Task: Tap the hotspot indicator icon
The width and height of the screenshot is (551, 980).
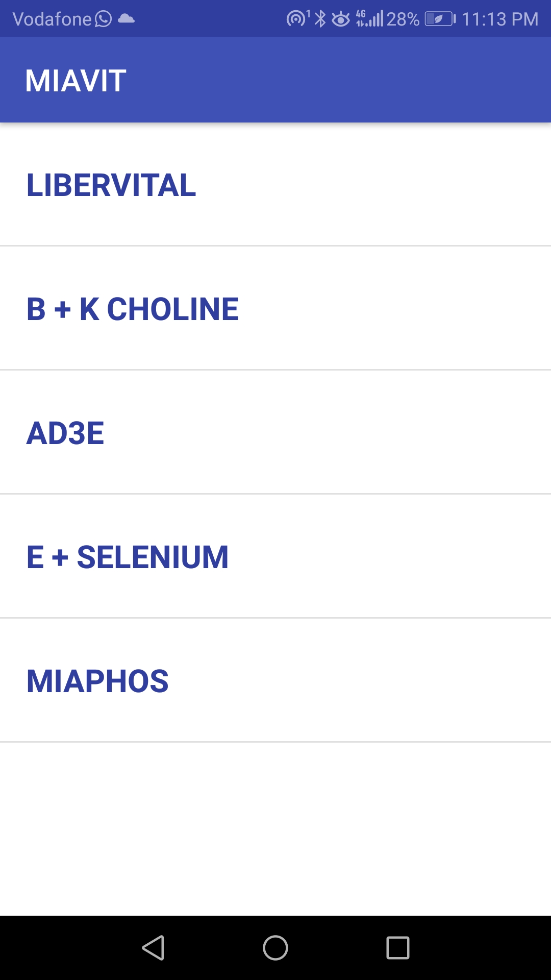Action: (x=296, y=19)
